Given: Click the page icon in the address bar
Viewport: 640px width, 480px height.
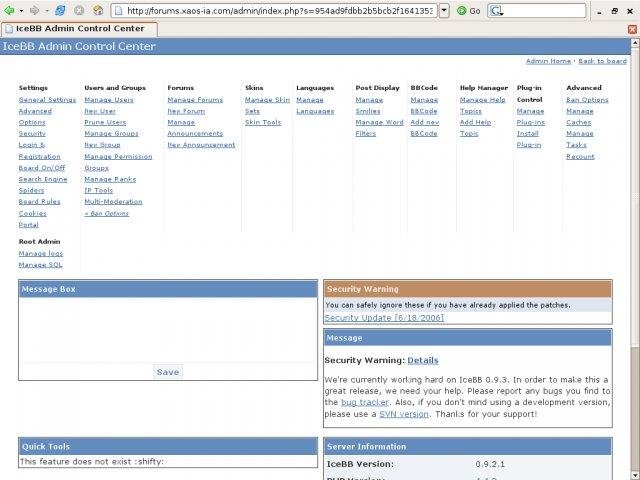Looking at the screenshot, I should pyautogui.click(x=118, y=11).
